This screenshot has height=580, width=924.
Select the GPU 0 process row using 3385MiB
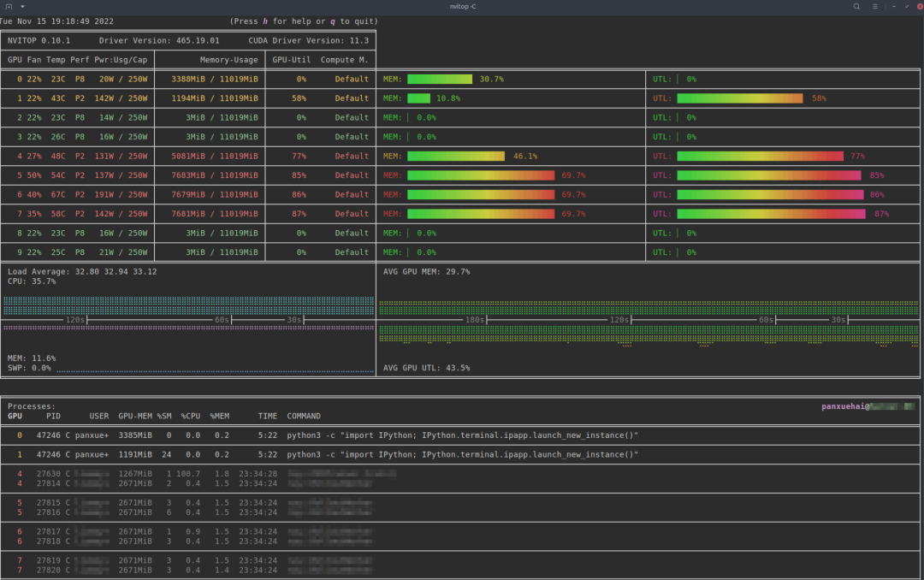click(x=460, y=435)
